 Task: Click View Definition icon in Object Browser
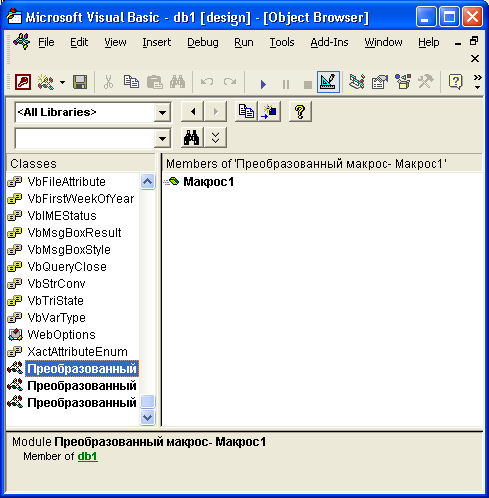pos(269,111)
